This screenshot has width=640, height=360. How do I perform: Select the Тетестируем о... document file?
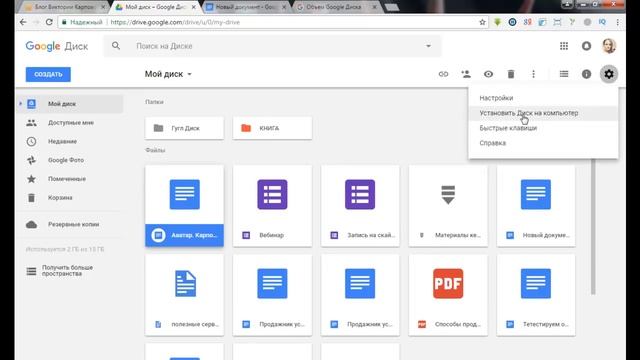[536, 295]
